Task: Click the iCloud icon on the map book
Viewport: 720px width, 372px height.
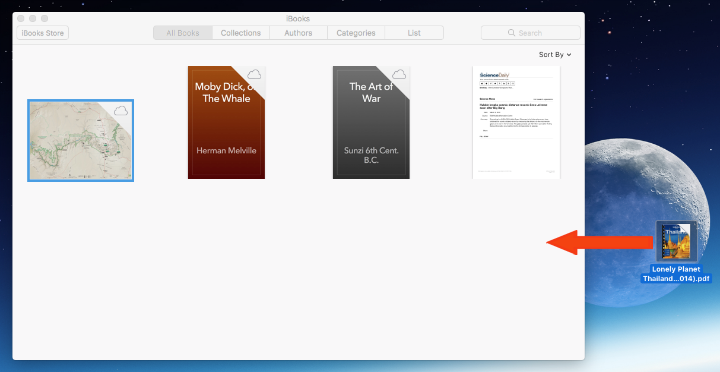Action: [121, 110]
